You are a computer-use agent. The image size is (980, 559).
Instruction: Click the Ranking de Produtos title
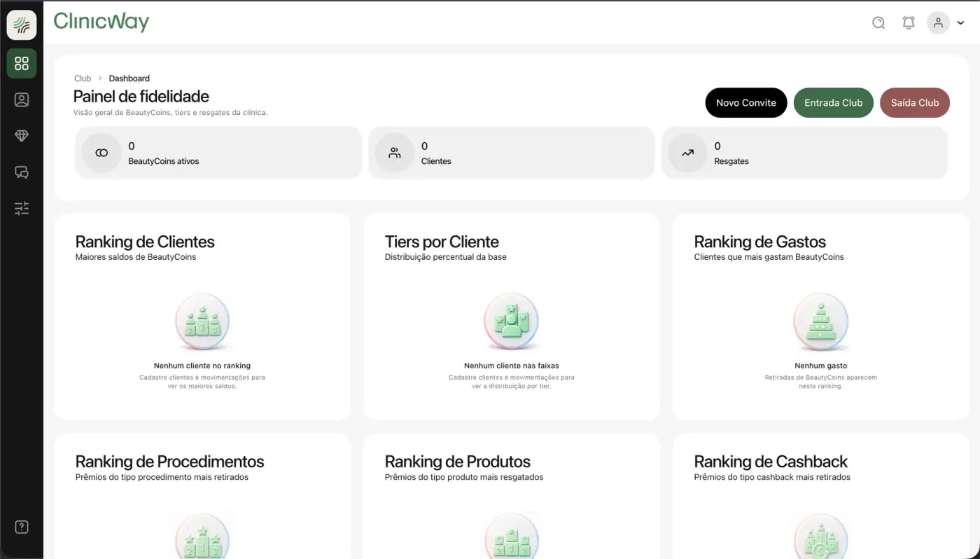coord(458,462)
